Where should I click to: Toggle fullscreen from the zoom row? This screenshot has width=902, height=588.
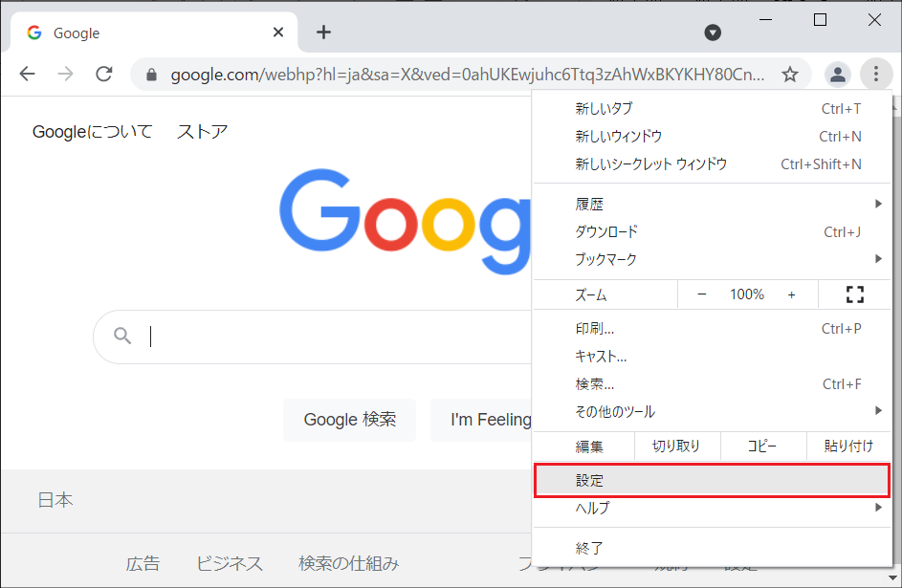[854, 294]
